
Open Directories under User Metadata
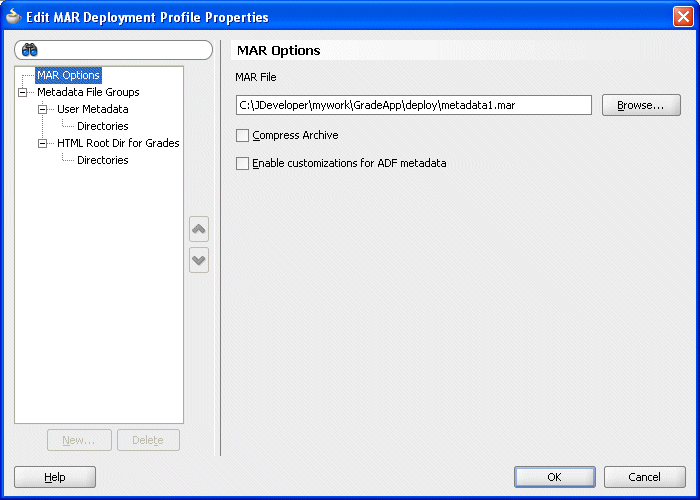pos(102,126)
